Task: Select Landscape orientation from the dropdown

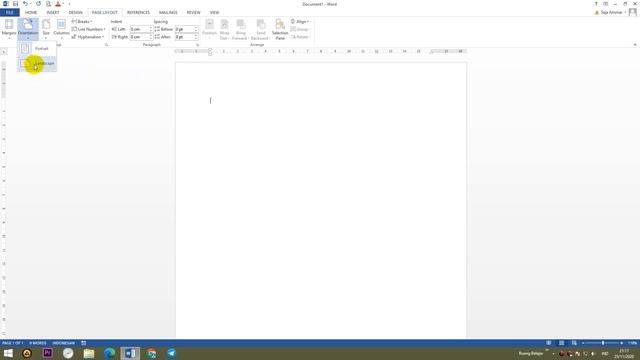Action: pos(37,64)
